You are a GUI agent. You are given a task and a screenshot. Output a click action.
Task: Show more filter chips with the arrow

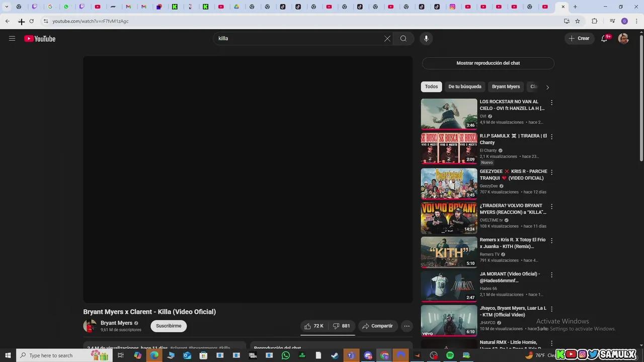point(547,87)
